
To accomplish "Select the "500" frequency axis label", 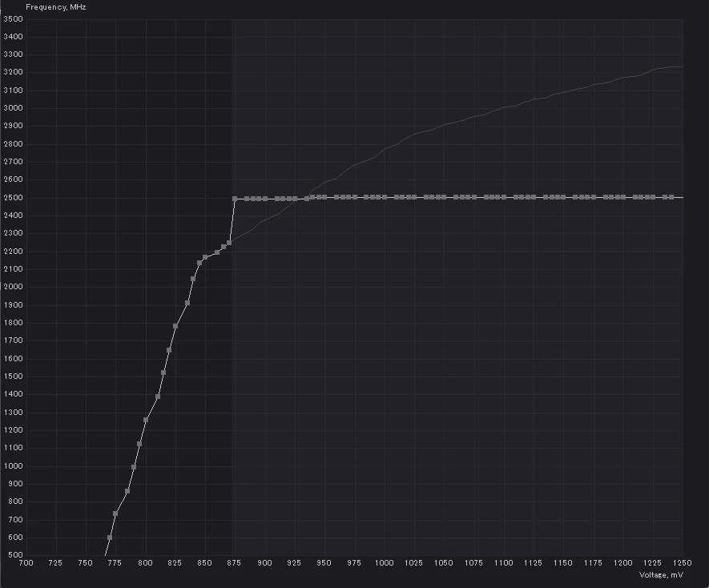I will tap(15, 555).
